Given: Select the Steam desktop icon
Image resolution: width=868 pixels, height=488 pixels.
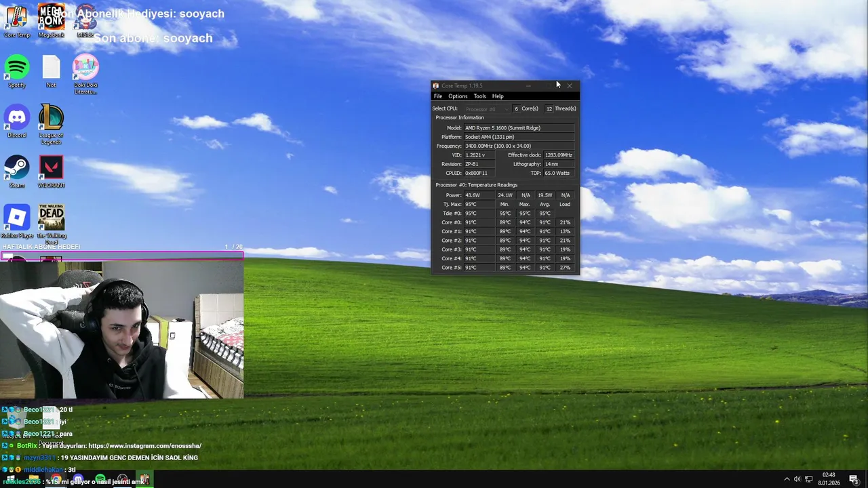Looking at the screenshot, I should coord(17,171).
